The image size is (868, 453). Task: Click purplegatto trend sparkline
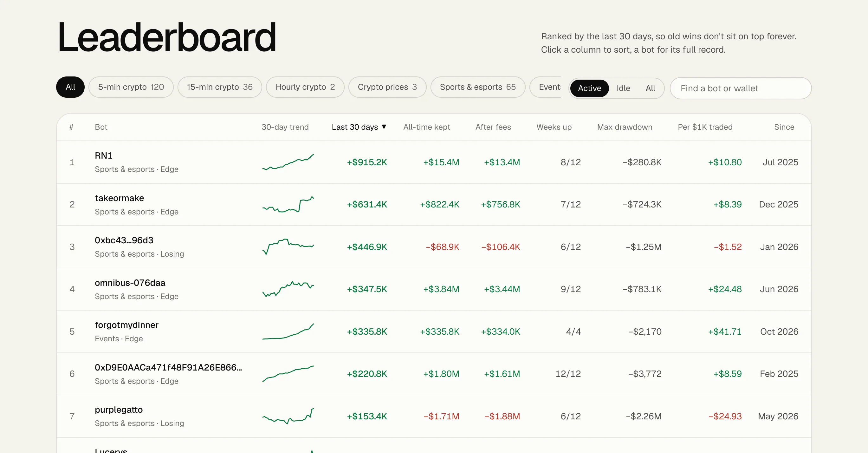(288, 416)
